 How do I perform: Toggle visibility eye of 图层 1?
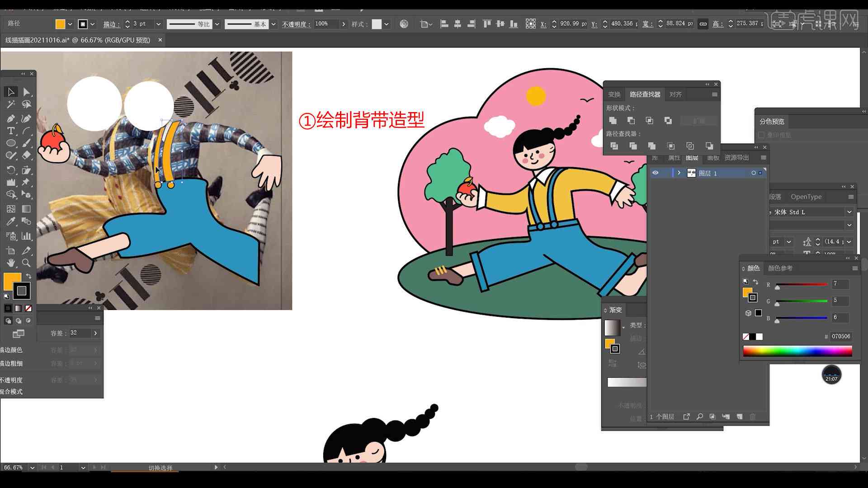[655, 173]
